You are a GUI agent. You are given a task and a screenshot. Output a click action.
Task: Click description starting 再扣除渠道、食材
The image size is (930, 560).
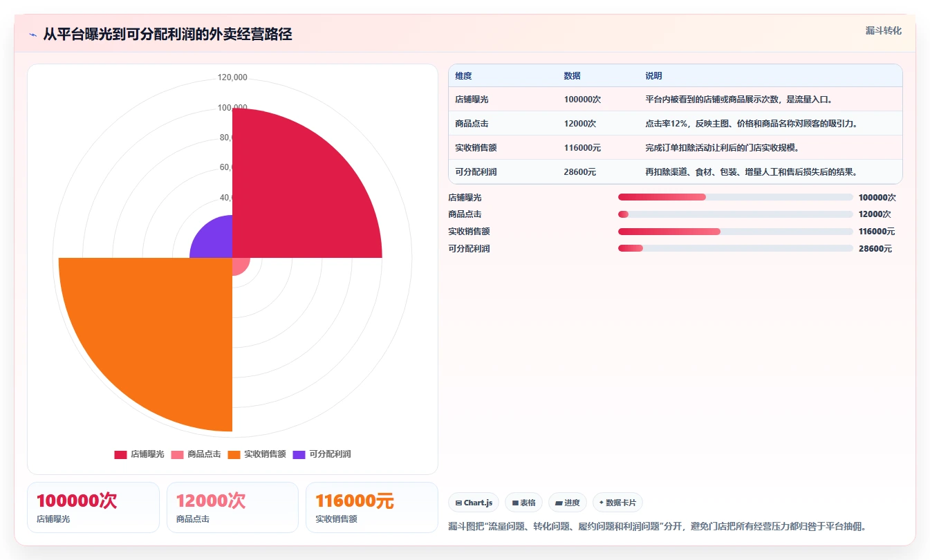click(x=752, y=172)
